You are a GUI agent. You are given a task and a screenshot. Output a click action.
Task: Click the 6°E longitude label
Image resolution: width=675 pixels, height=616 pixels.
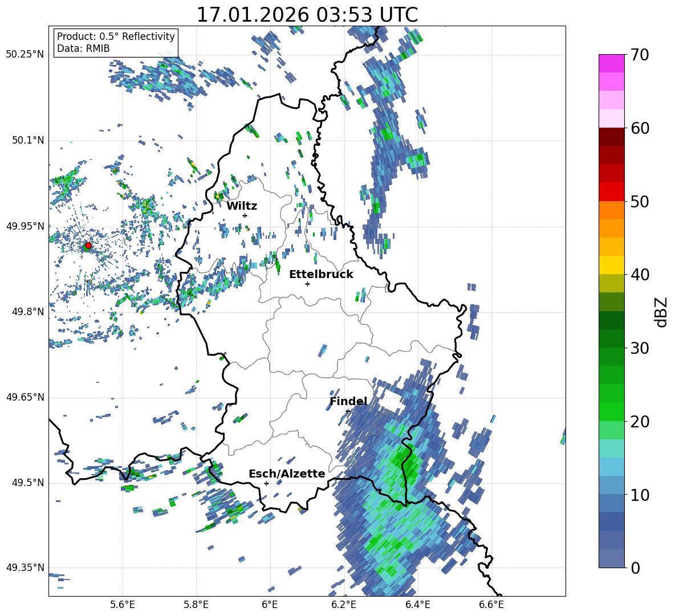(270, 605)
